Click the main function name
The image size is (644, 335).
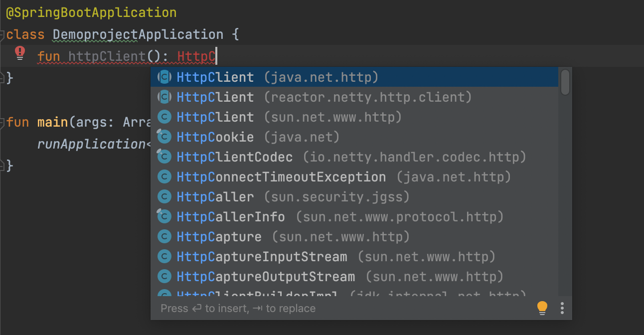point(53,122)
